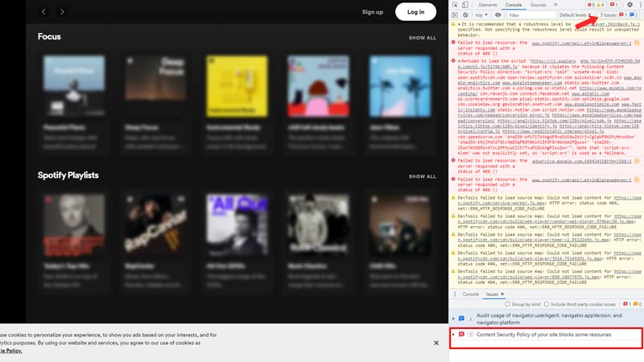Click the red flag icon on Content Security Policy issue

461,335
